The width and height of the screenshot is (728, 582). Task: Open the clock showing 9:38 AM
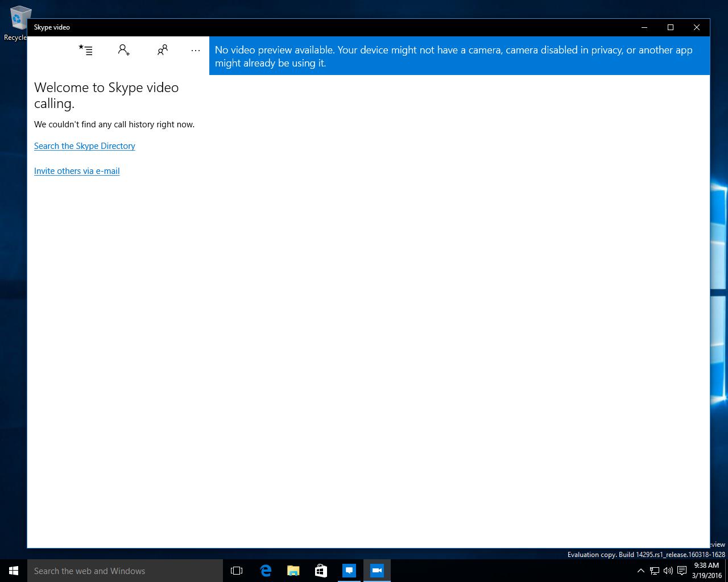pyautogui.click(x=707, y=571)
